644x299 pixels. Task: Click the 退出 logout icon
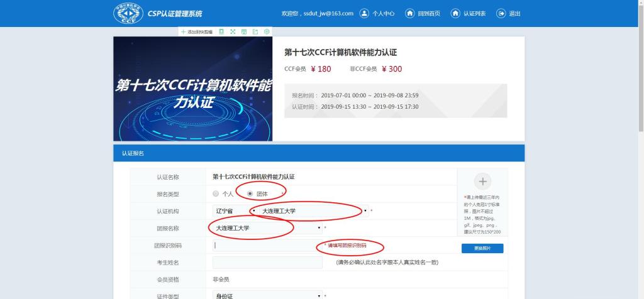(501, 13)
